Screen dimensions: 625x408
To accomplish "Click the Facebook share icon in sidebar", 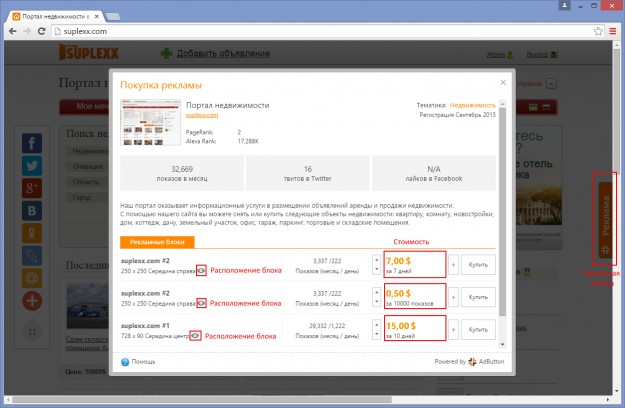I will tap(31, 143).
